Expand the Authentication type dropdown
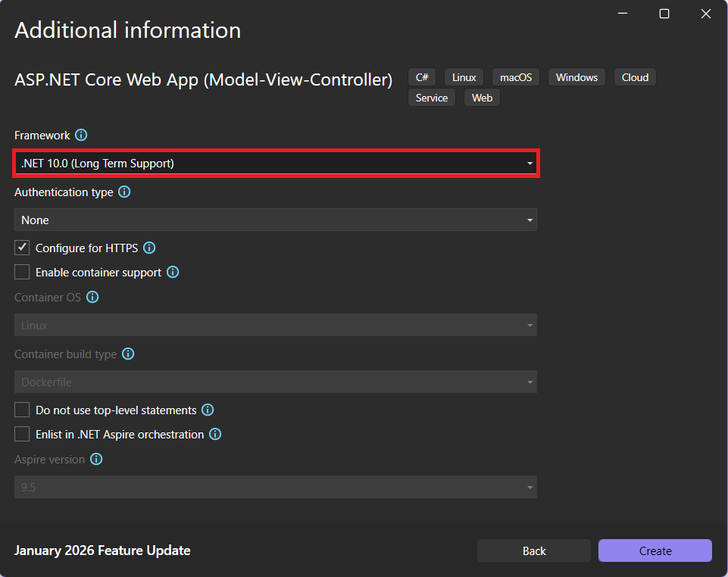This screenshot has width=728, height=577. (x=276, y=220)
